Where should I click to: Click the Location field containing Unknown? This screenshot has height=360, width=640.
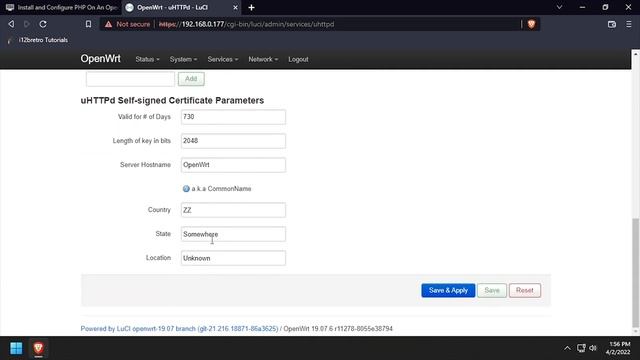point(233,258)
